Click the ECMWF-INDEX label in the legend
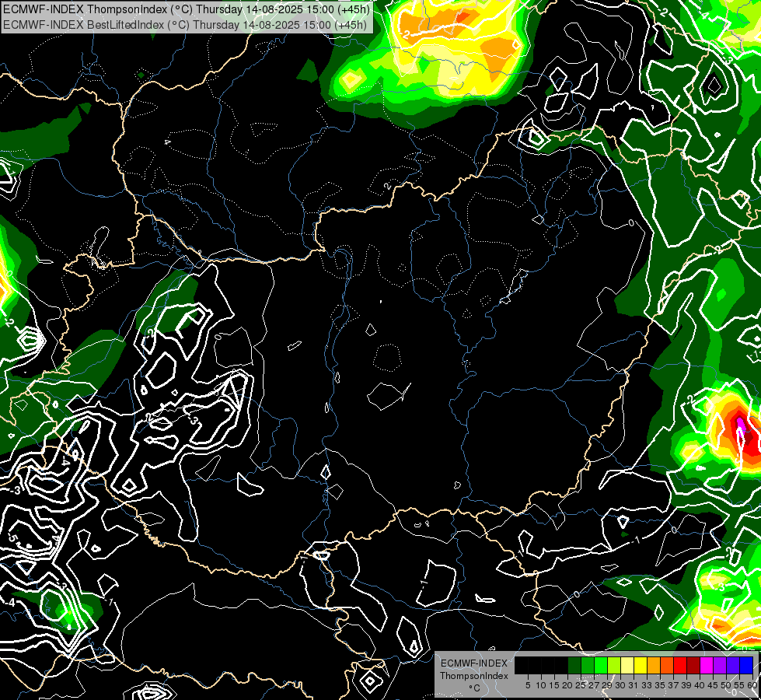This screenshot has width=761, height=700. coord(474,663)
